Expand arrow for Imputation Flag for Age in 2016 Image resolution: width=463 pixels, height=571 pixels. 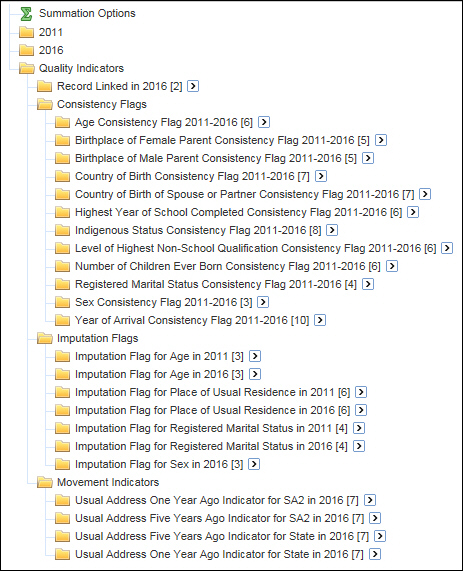[x=255, y=374]
